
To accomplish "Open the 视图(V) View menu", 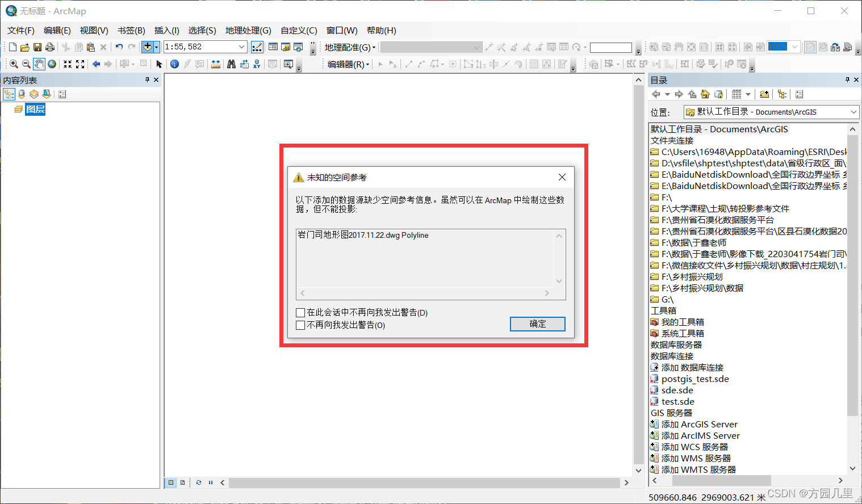I will tap(94, 31).
